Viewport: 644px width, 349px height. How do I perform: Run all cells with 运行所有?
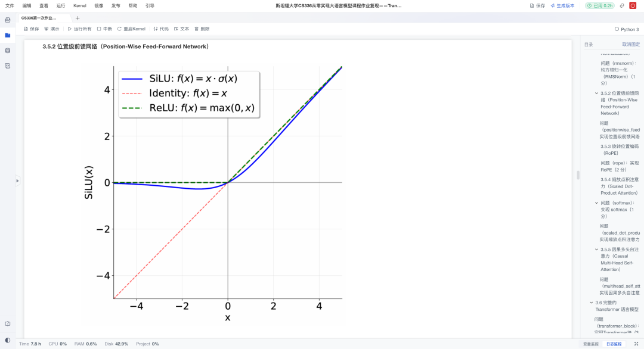tap(80, 29)
